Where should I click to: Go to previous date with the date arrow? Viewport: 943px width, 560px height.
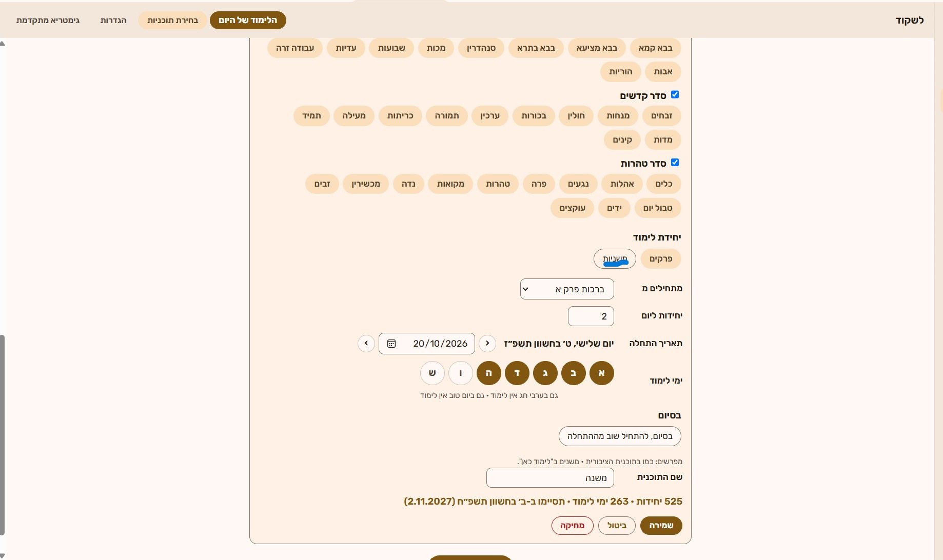487,344
